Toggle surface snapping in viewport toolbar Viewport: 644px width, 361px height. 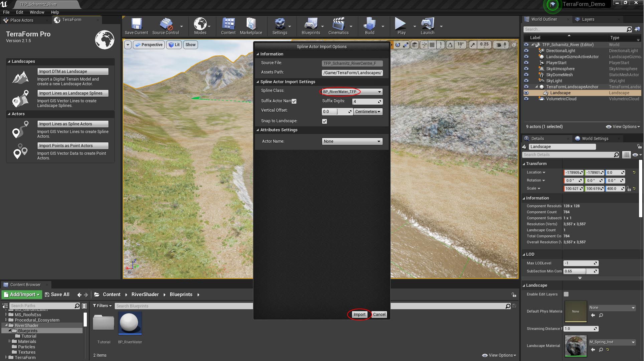(424, 45)
